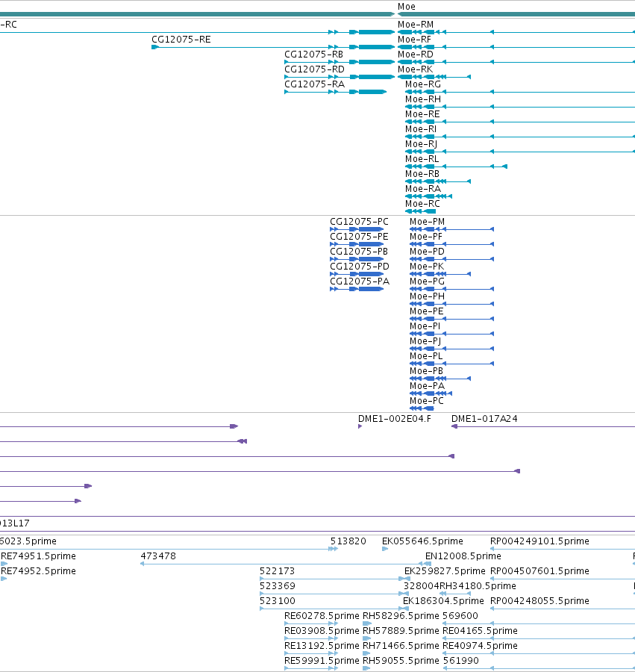Select EST label 569600
This screenshot has height=672, width=635.
click(x=460, y=616)
